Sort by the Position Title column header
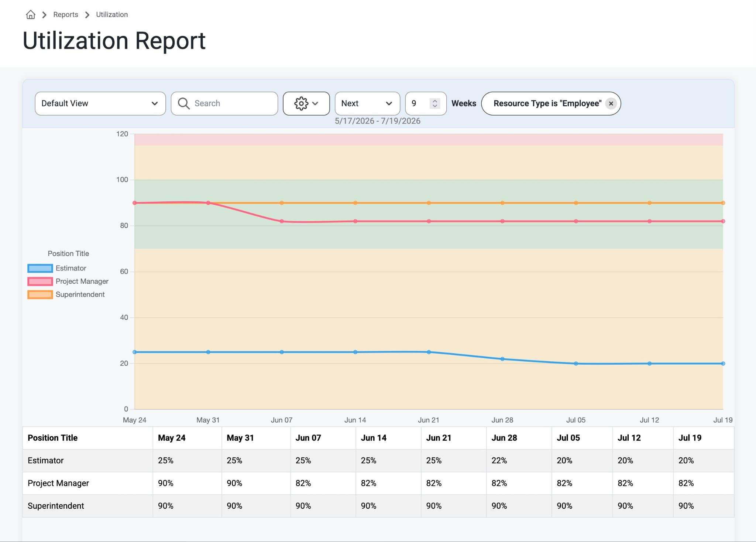 pyautogui.click(x=52, y=438)
